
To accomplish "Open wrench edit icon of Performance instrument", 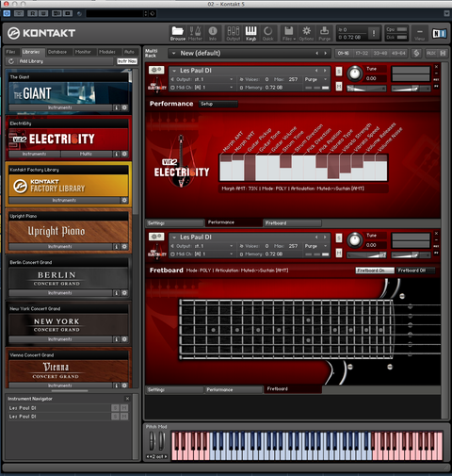I will (156, 70).
